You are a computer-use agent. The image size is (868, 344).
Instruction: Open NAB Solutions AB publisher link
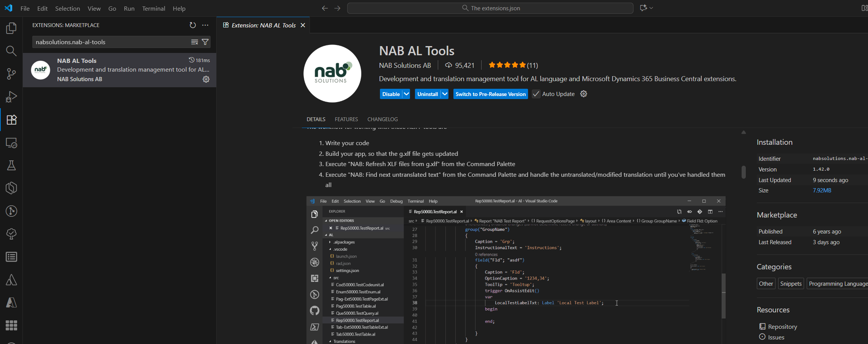pos(405,65)
